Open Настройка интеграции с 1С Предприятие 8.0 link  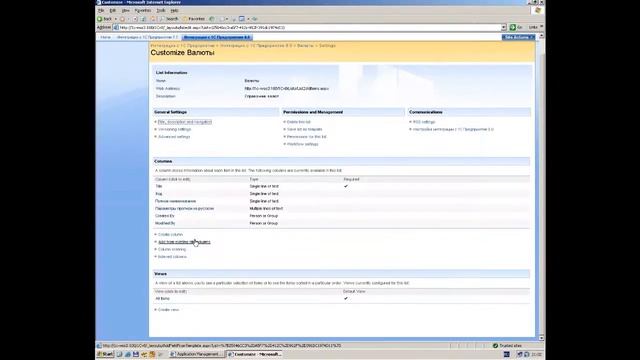(x=453, y=129)
